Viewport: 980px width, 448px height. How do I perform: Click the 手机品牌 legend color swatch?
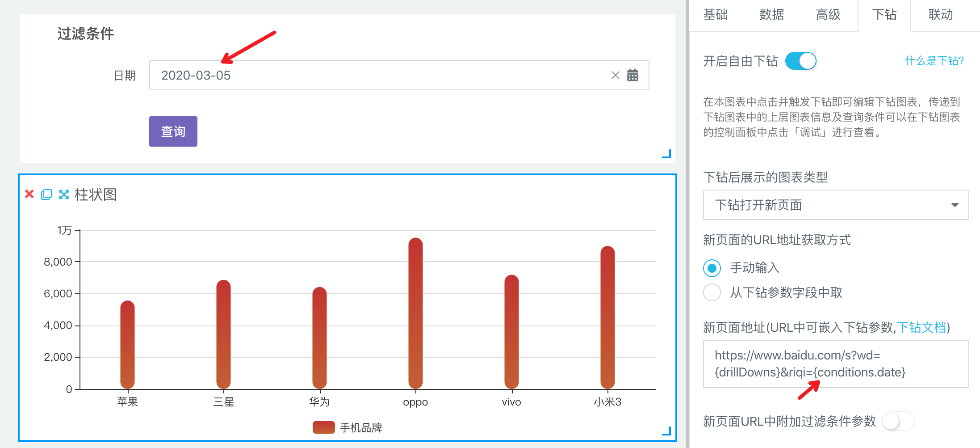[324, 427]
